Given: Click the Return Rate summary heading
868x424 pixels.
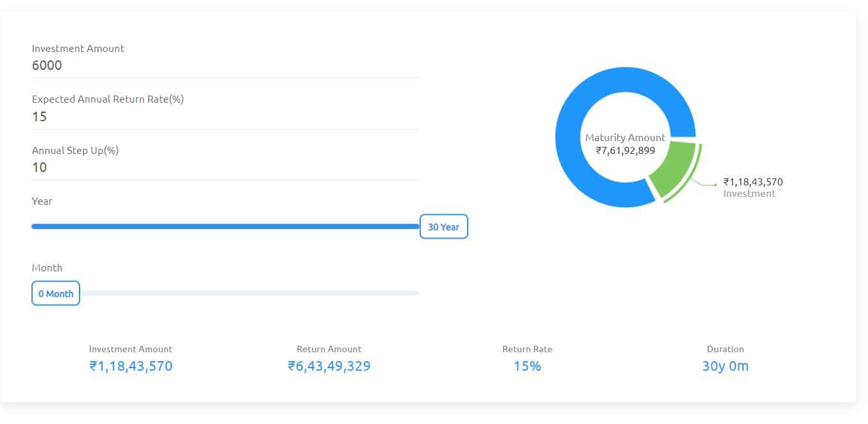Looking at the screenshot, I should point(527,350).
